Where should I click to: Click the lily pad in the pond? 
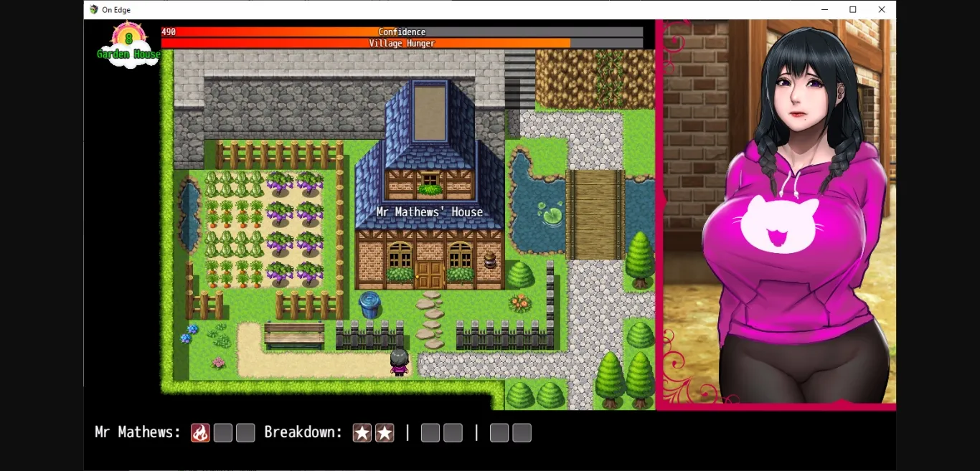tap(550, 213)
